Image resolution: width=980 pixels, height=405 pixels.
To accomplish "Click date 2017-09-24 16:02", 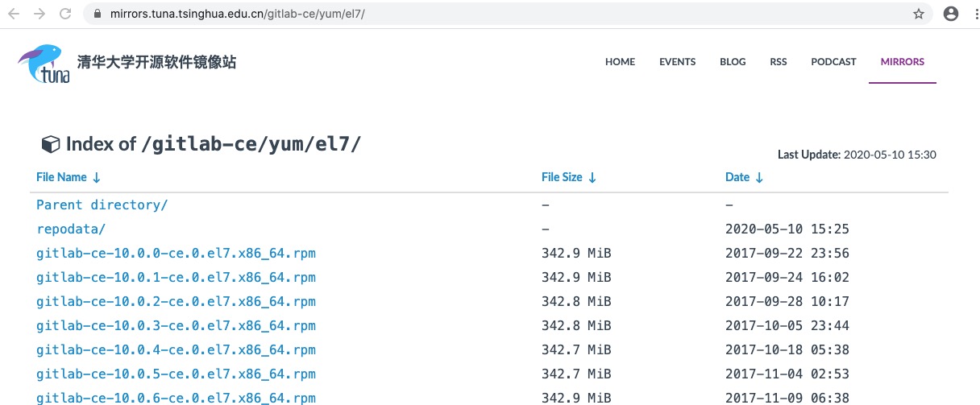I will coord(787,278).
